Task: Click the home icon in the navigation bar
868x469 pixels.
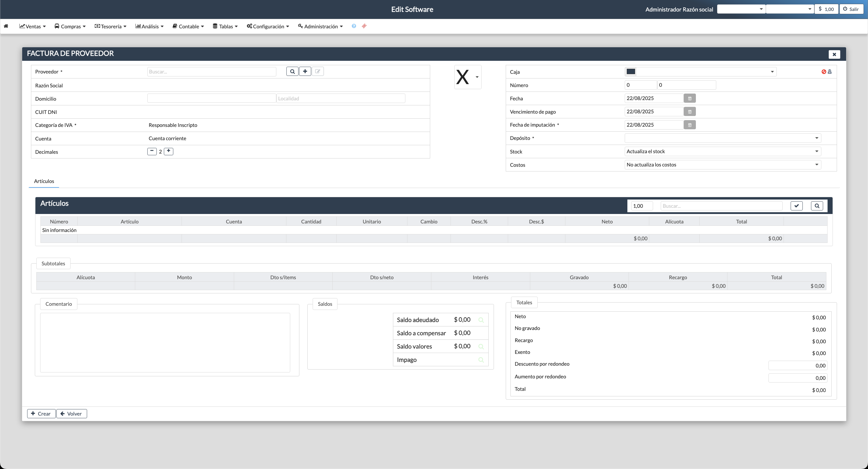Action: pyautogui.click(x=6, y=26)
